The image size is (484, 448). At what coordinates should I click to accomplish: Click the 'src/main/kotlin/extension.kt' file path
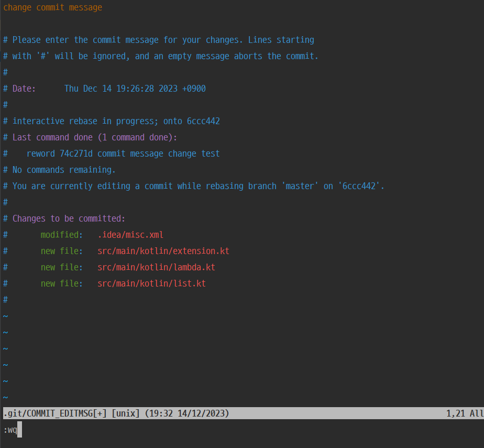(163, 252)
